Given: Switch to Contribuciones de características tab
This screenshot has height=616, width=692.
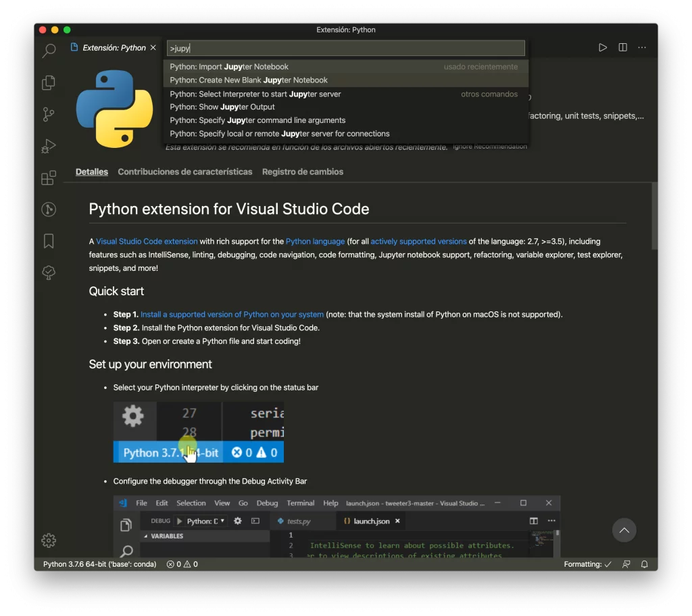Looking at the screenshot, I should coord(184,172).
